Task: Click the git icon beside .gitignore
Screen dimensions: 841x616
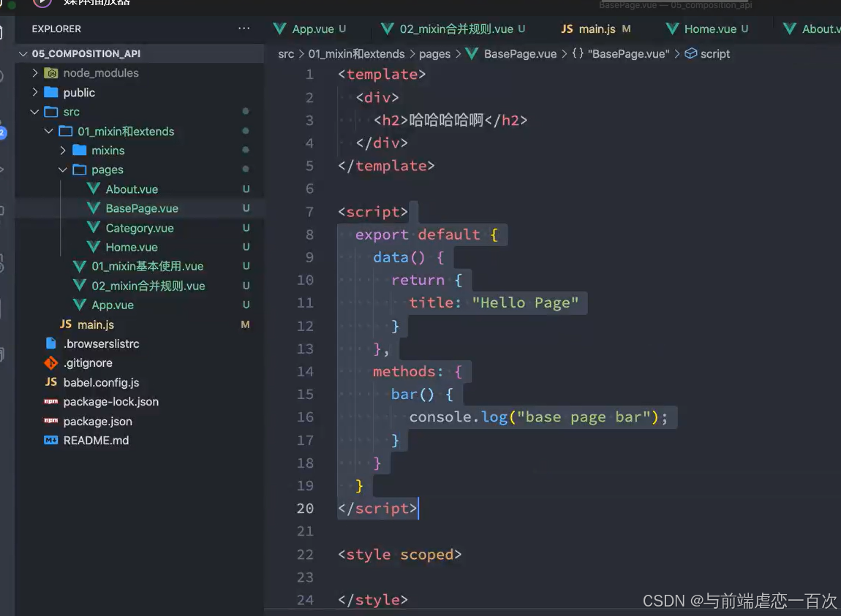Action: (x=51, y=363)
